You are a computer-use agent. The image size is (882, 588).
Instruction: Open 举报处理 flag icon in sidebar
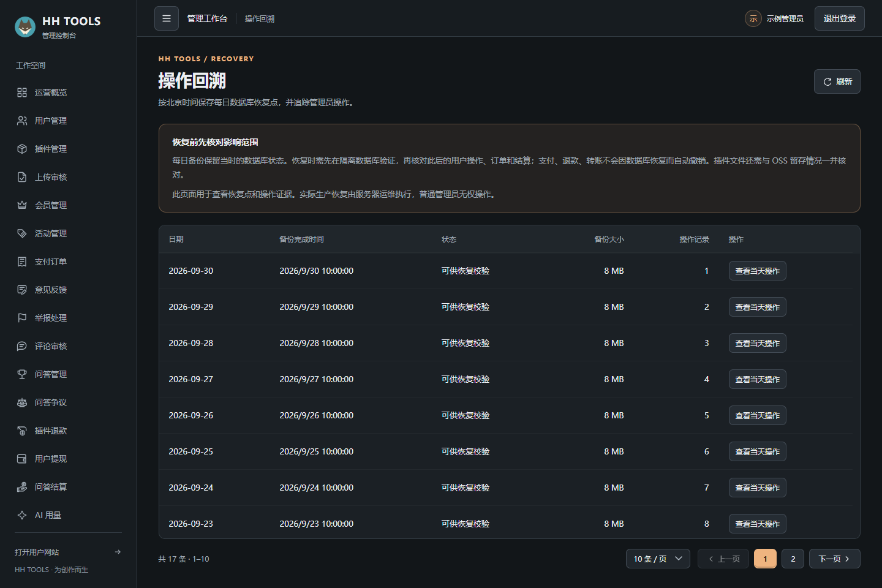pyautogui.click(x=22, y=318)
